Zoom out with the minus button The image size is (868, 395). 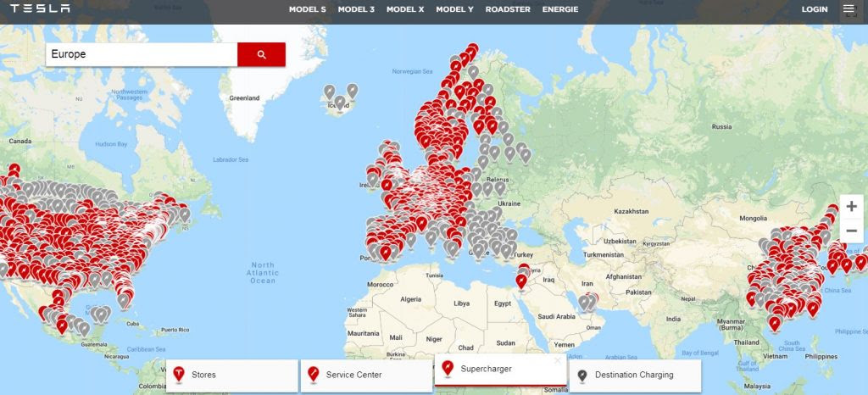pyautogui.click(x=851, y=231)
